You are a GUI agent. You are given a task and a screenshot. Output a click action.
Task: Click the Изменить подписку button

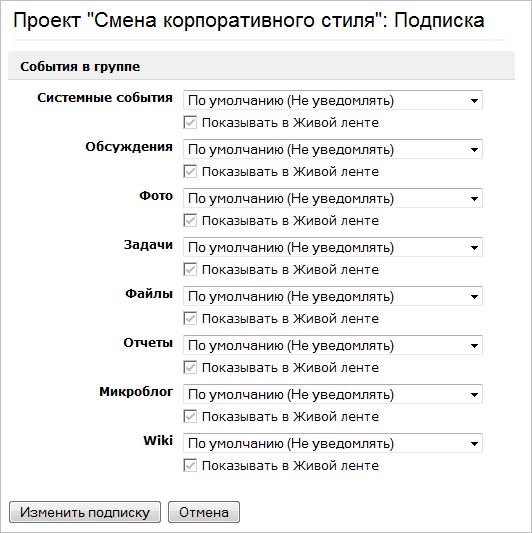click(85, 512)
